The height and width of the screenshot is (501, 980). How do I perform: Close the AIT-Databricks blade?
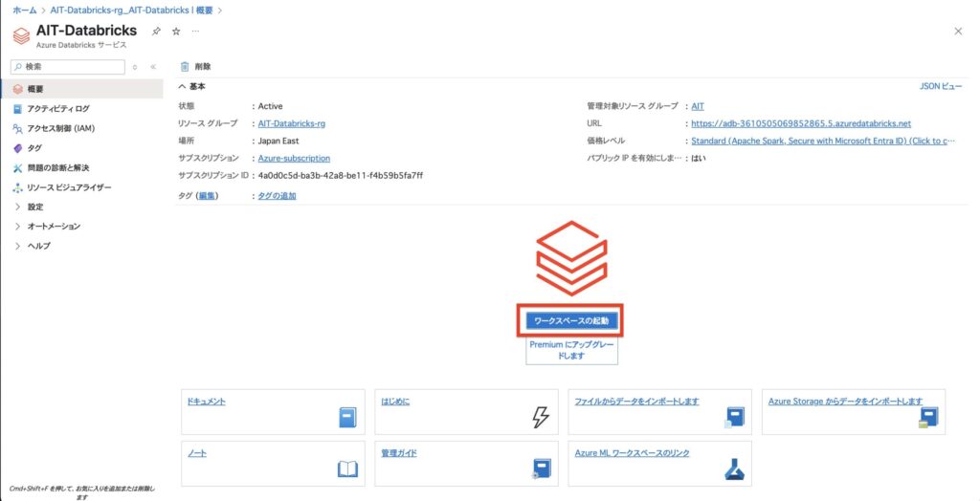958,32
